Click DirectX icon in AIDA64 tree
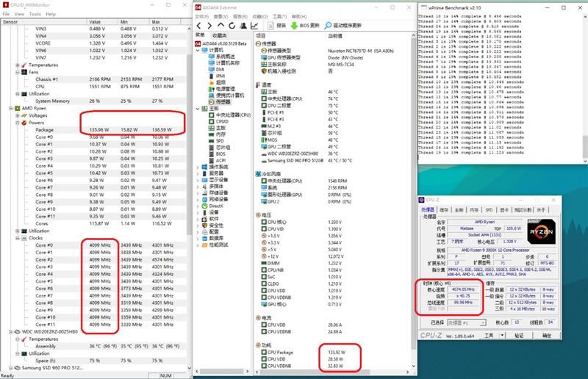This screenshot has width=588, height=379. tap(204, 206)
